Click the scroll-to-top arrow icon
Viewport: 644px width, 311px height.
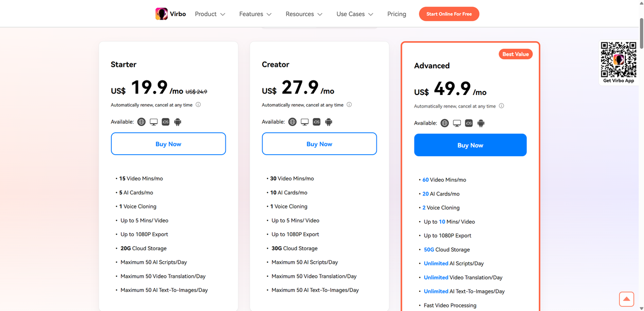pyautogui.click(x=626, y=299)
